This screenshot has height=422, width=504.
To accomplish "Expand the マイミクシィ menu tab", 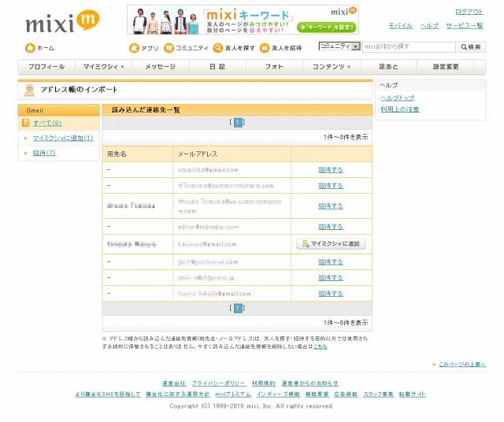I will click(x=103, y=67).
